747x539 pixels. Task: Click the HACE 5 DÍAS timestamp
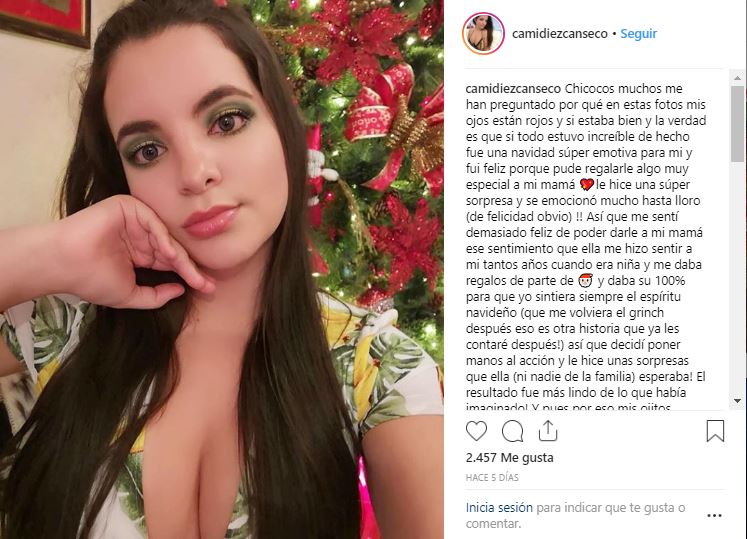492,478
